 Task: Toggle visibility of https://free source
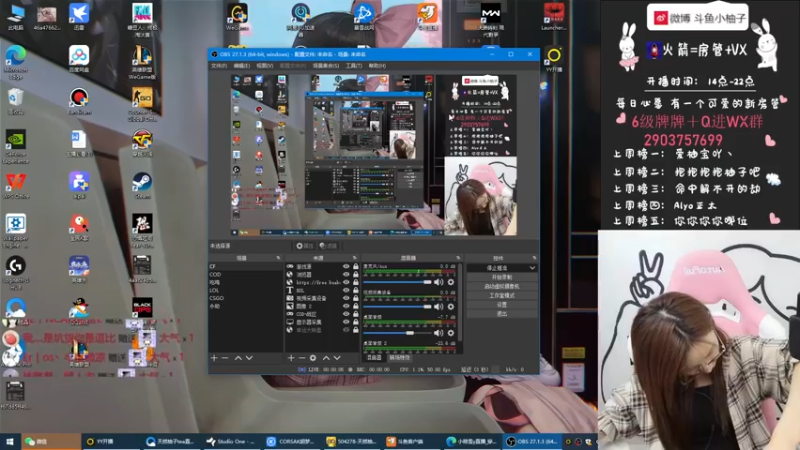pos(346,282)
